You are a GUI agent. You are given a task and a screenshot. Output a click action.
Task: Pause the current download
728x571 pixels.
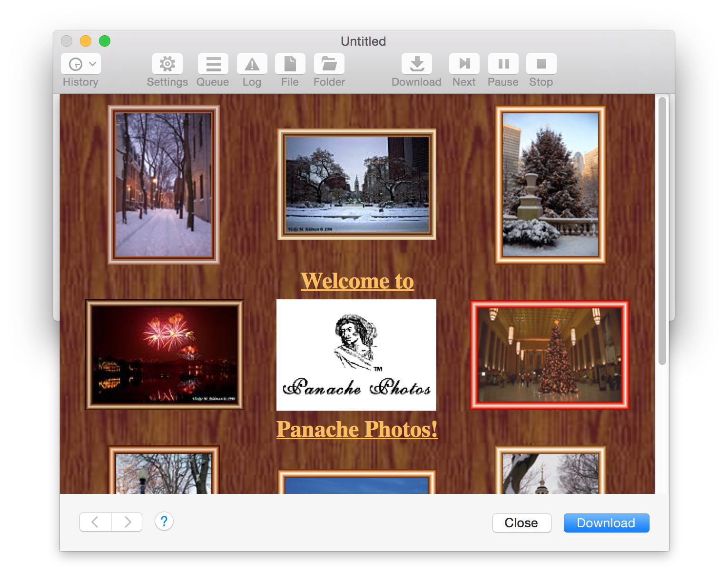(x=503, y=64)
